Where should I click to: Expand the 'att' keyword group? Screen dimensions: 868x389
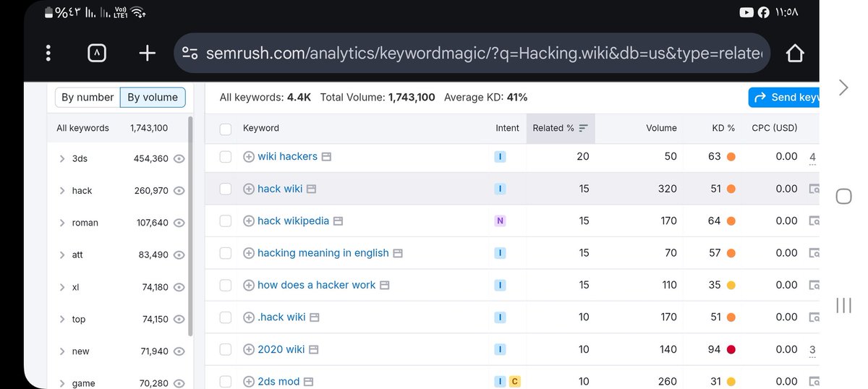click(62, 255)
